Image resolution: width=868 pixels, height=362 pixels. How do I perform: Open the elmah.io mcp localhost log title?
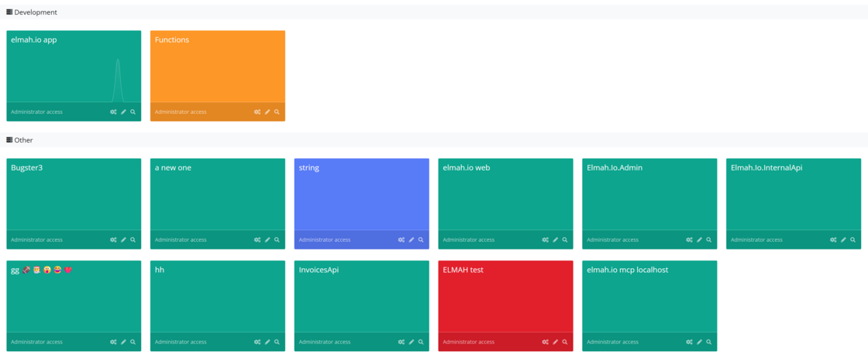[628, 270]
